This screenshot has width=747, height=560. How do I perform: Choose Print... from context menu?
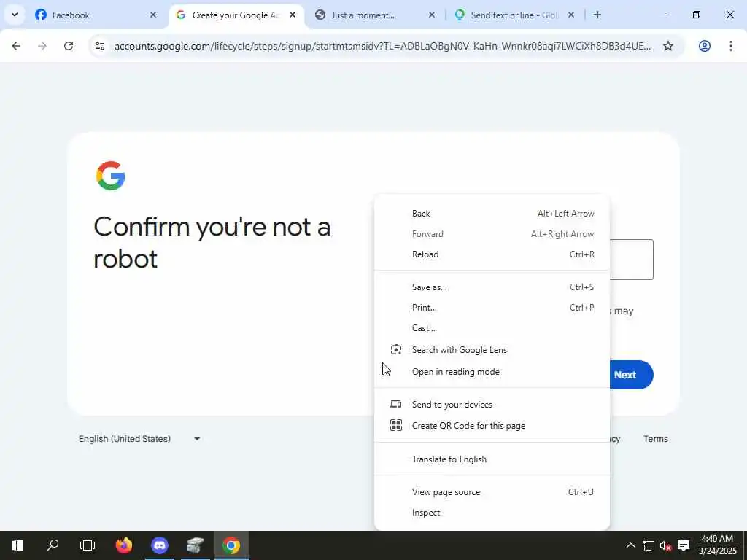492,308
